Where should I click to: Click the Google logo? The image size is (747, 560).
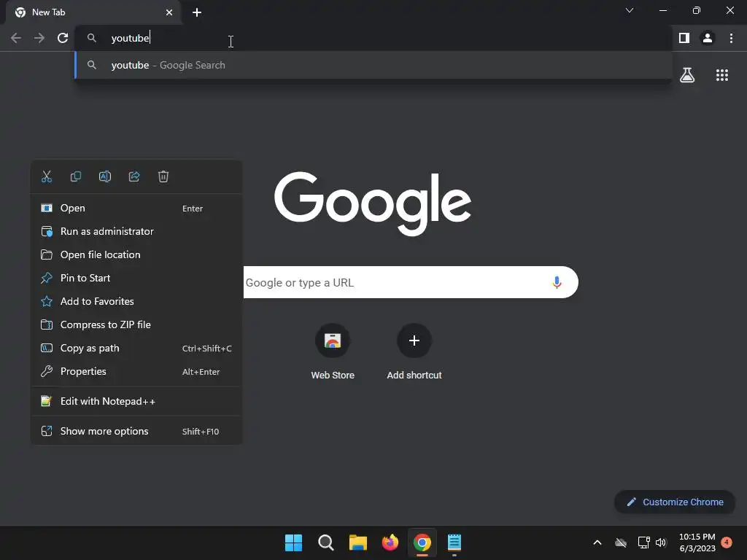coord(373,203)
